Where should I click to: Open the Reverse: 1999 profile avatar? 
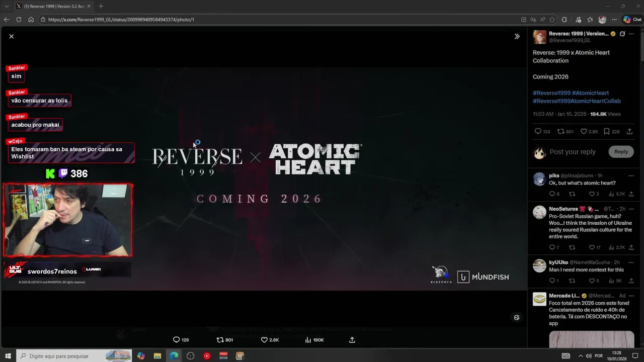click(x=539, y=37)
